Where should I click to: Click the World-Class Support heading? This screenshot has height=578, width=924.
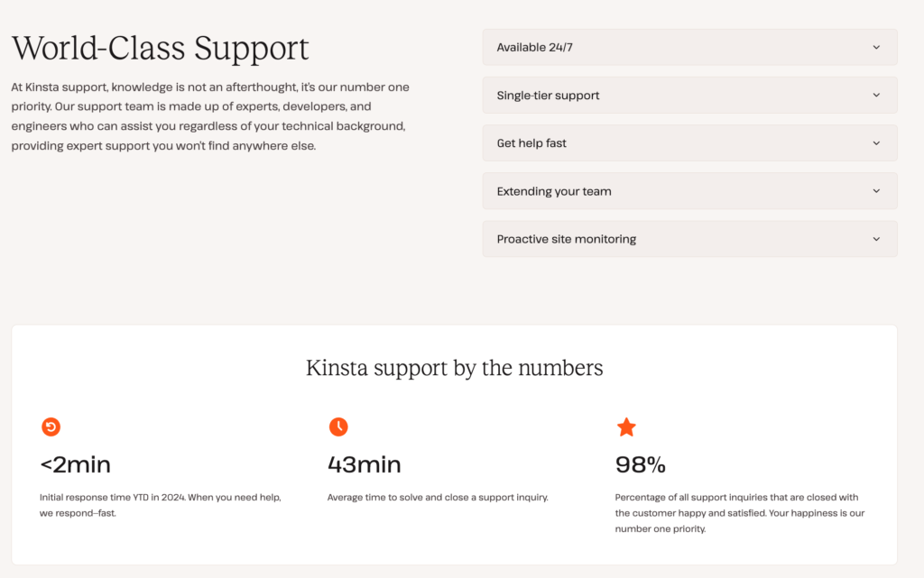161,48
